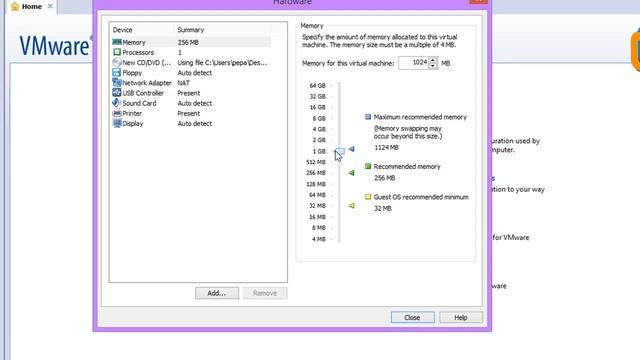Set memory slider to 64 MB mark

pos(340,195)
